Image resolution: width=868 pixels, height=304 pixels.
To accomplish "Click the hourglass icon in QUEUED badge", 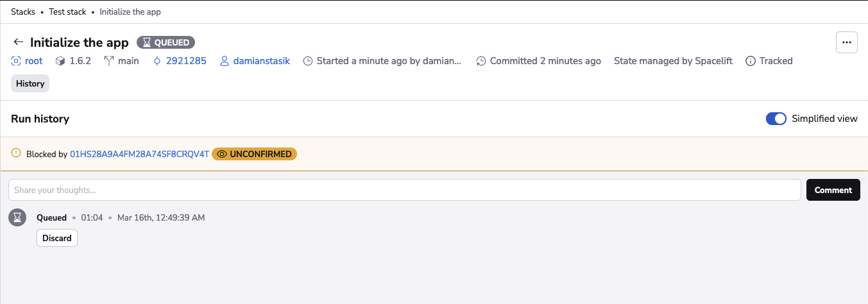I will pyautogui.click(x=147, y=42).
